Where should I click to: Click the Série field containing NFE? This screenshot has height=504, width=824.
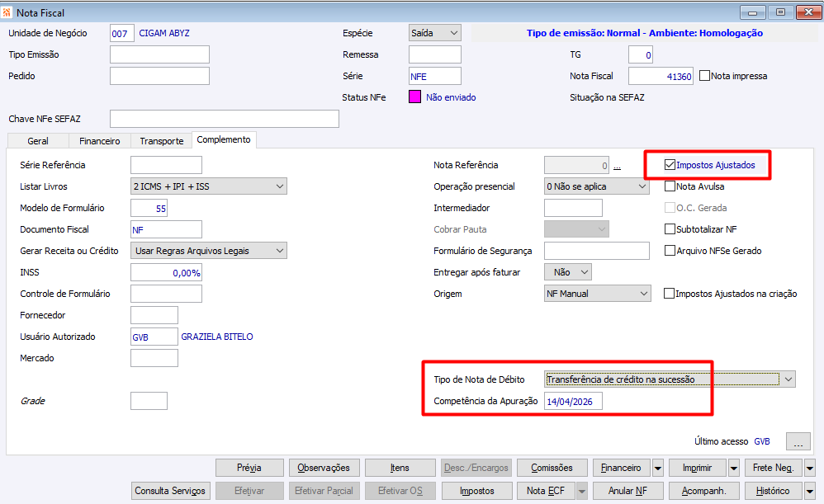[x=435, y=76]
